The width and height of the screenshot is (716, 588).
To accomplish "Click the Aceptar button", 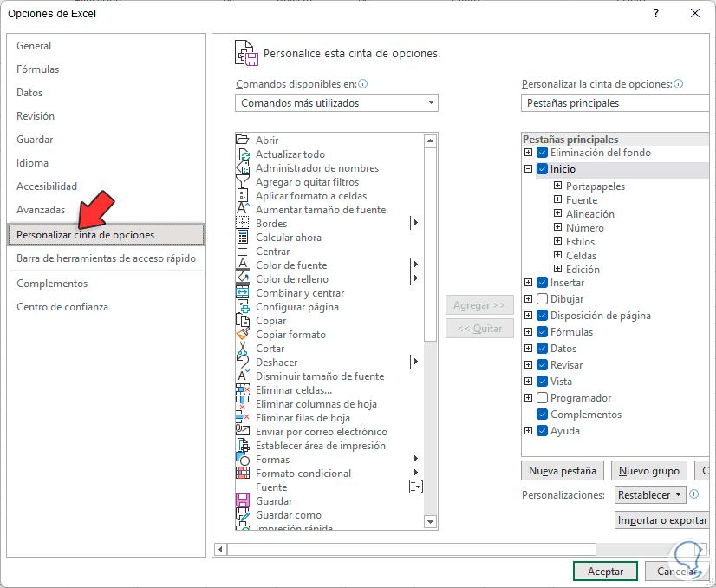I will (x=605, y=572).
